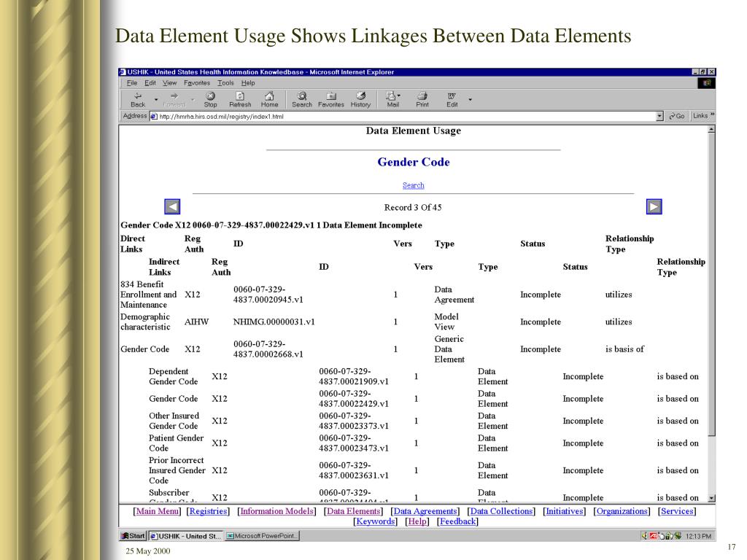Open the Keywords footer link
This screenshot has height=560, width=747.
tap(376, 521)
